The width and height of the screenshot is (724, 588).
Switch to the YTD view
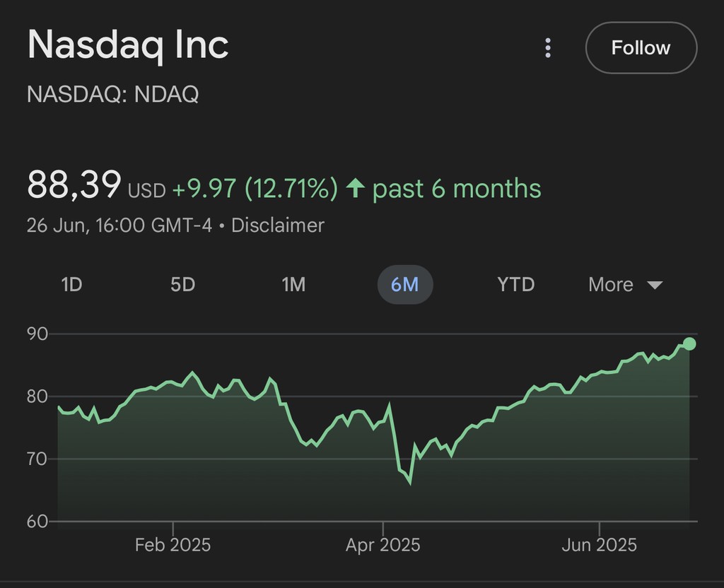point(516,285)
